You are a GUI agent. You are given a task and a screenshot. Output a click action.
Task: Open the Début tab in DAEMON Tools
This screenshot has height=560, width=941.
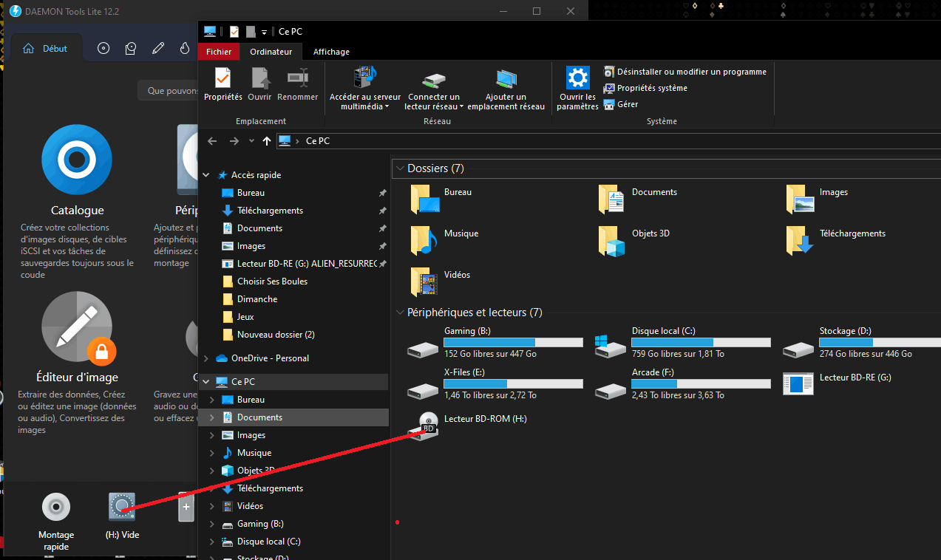point(46,49)
